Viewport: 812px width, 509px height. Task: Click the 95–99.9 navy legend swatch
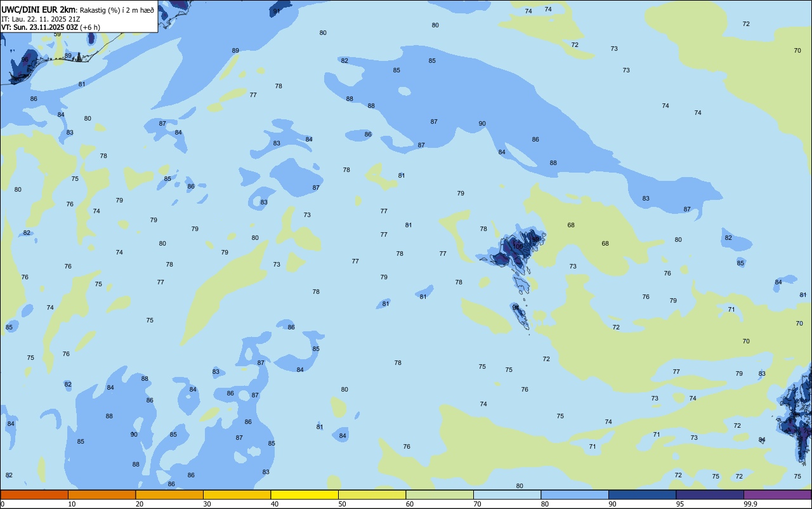710,494
